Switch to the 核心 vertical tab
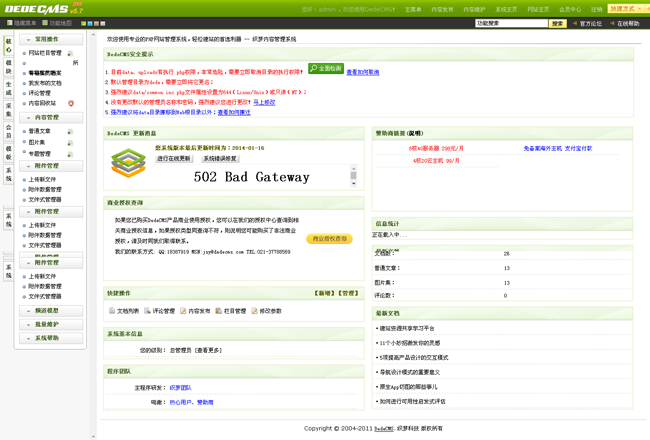 [x=8, y=46]
